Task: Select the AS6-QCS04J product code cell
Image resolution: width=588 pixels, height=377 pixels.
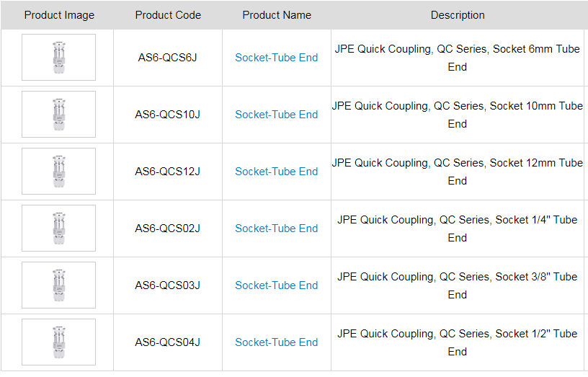Action: [x=168, y=342]
